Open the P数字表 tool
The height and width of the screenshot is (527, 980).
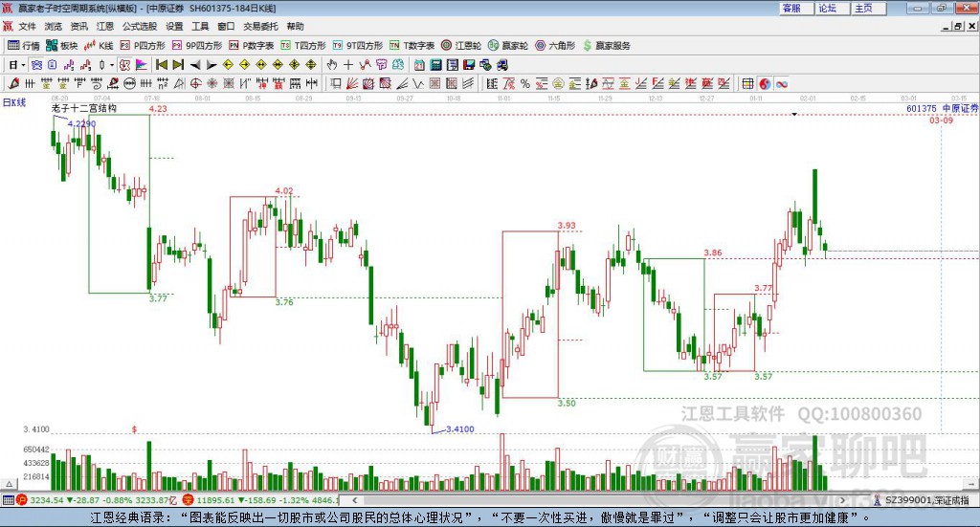(252, 46)
